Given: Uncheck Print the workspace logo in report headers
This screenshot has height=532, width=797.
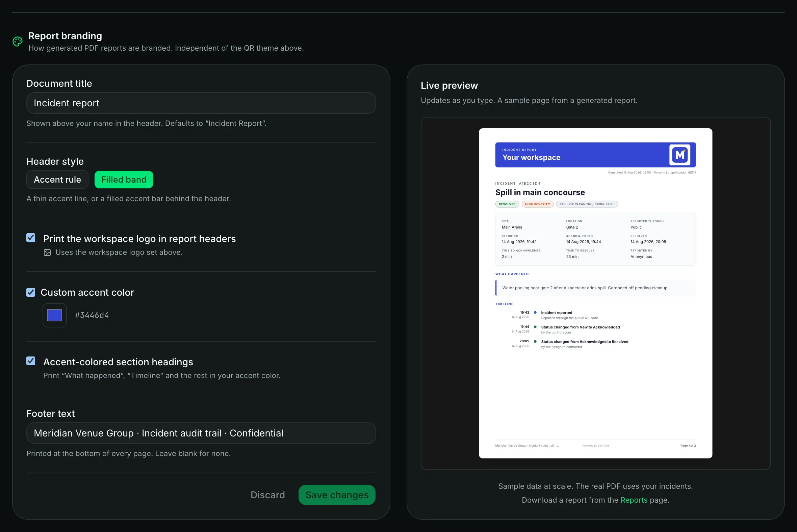Looking at the screenshot, I should [31, 238].
